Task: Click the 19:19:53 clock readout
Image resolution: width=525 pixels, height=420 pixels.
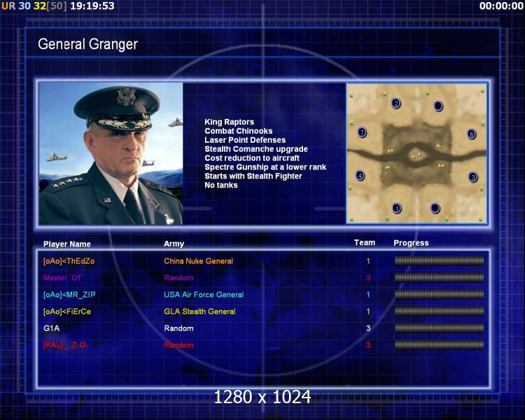Action: 92,6
